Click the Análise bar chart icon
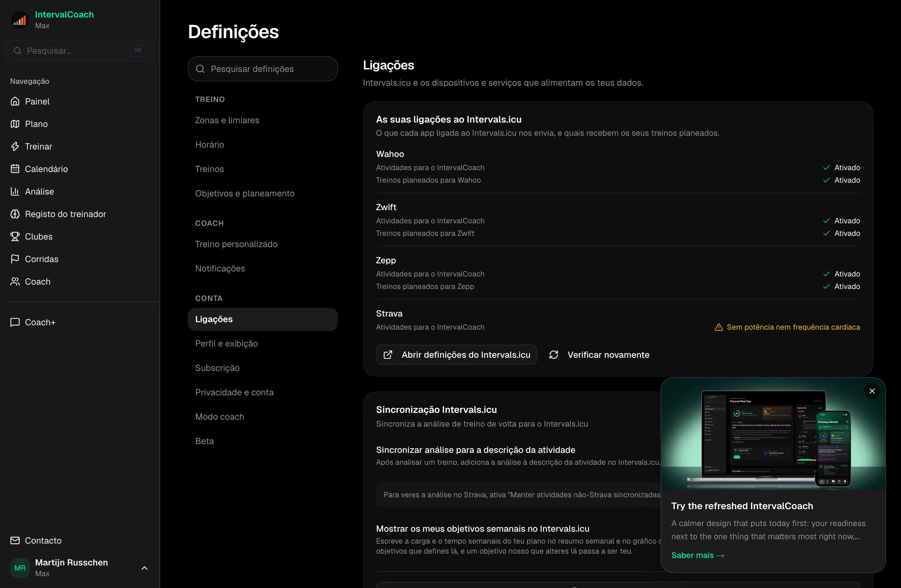Viewport: 901px width, 588px height. 15,191
